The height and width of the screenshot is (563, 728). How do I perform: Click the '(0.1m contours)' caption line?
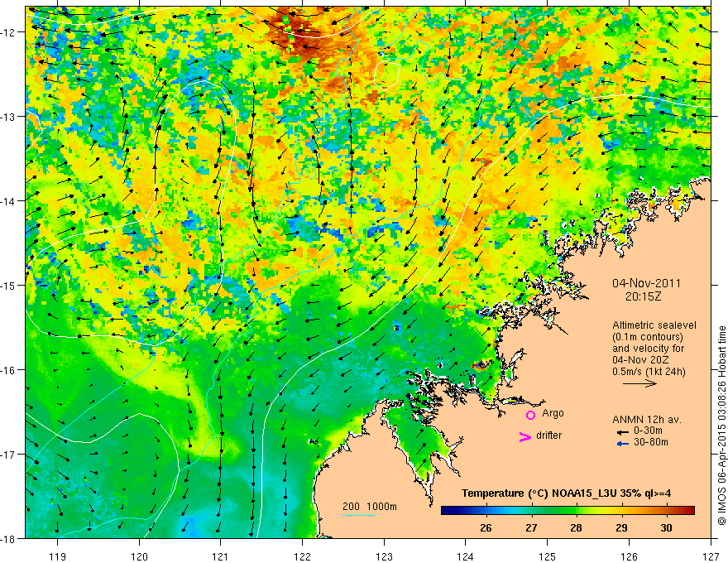[x=648, y=337]
